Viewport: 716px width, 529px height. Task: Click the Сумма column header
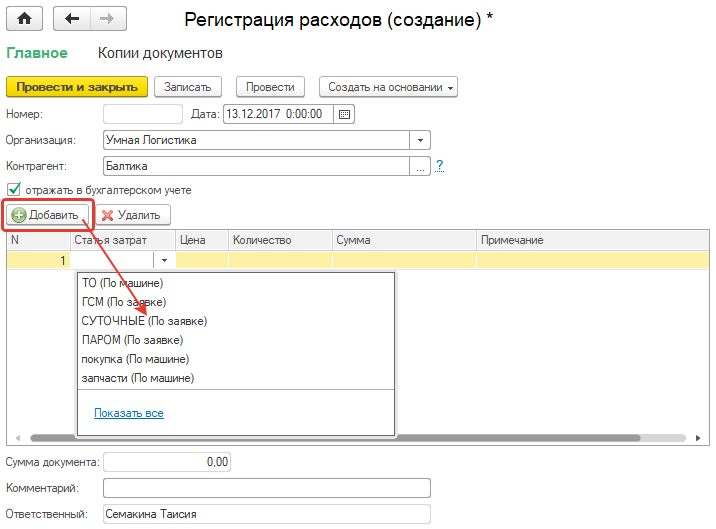(404, 240)
